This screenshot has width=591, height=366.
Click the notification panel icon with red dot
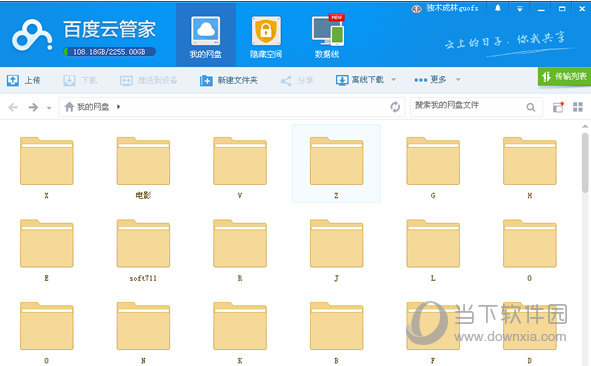[x=558, y=107]
